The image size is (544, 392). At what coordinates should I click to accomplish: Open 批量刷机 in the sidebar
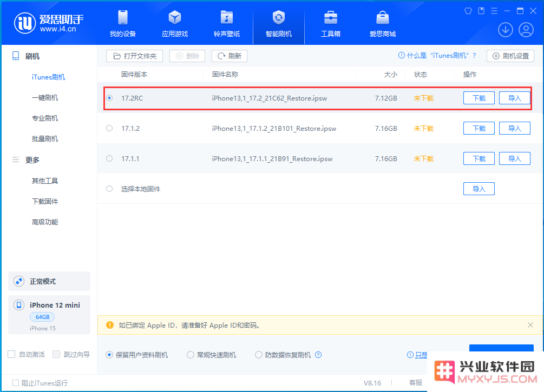point(45,138)
